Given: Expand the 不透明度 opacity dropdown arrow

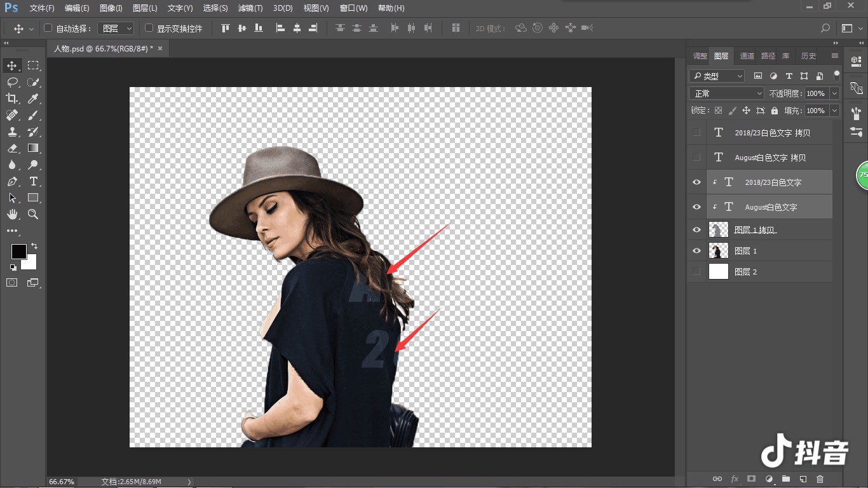Looking at the screenshot, I should [x=835, y=93].
